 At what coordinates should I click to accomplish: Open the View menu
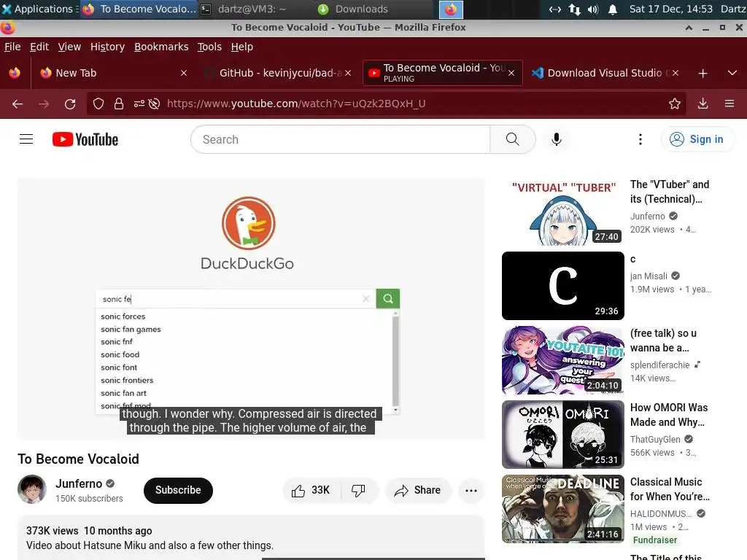69,47
